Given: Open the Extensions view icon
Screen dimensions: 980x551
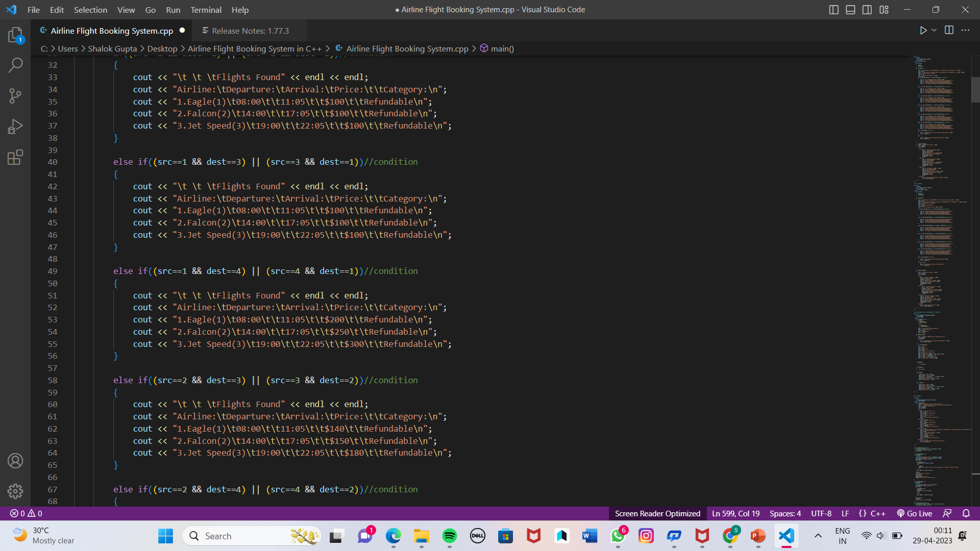Looking at the screenshot, I should point(15,157).
